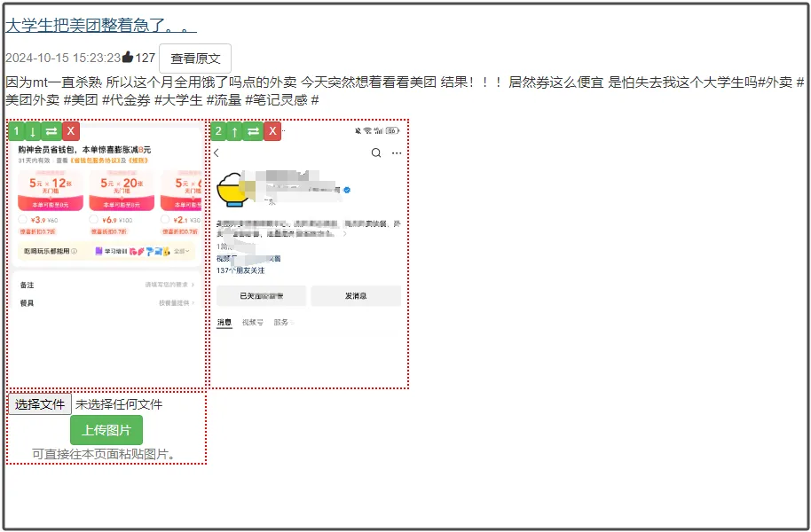Delete image 2 with its red X
This screenshot has width=811, height=532.
click(272, 131)
